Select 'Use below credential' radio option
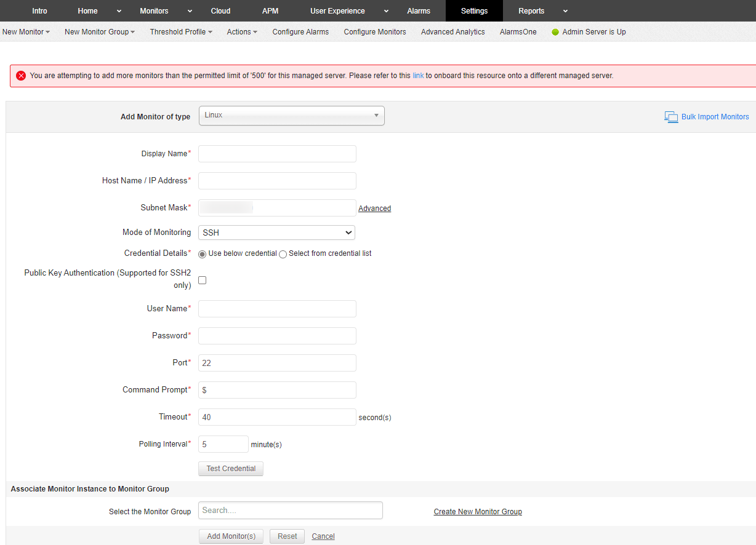 (x=203, y=254)
